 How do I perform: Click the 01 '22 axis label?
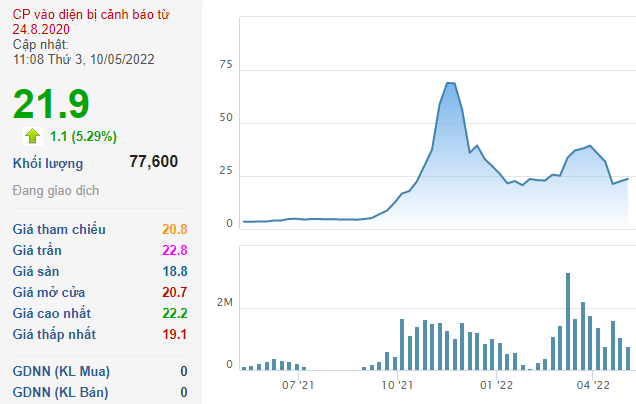pyautogui.click(x=496, y=385)
